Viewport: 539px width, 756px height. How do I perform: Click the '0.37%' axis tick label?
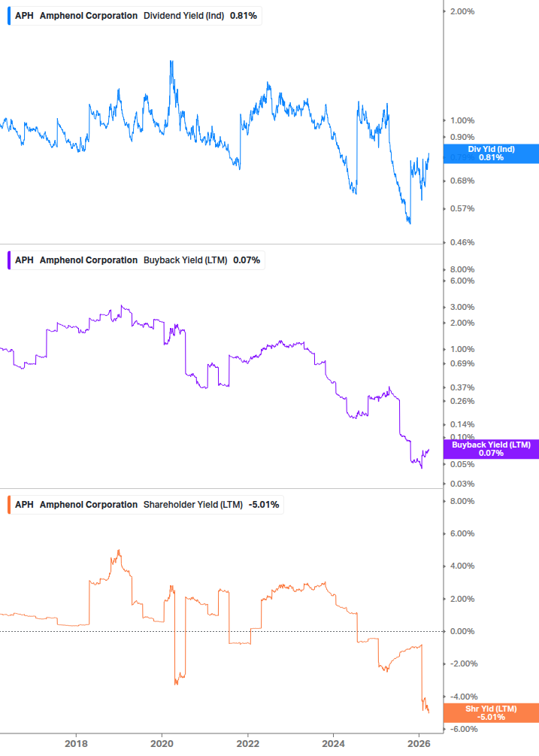[x=462, y=387]
